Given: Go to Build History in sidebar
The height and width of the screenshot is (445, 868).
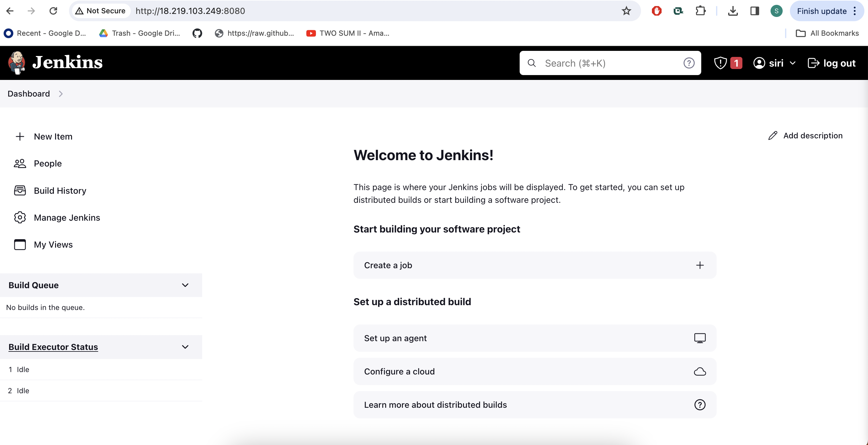Looking at the screenshot, I should (60, 191).
